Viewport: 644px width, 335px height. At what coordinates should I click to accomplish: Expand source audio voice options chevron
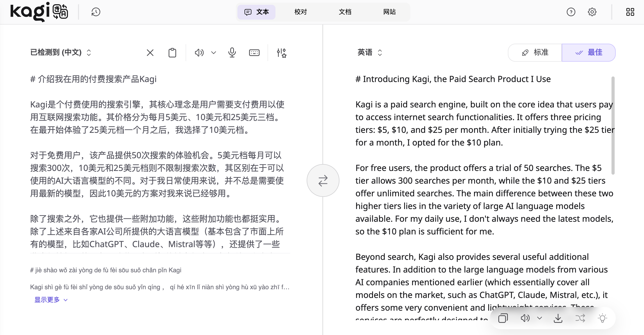214,53
